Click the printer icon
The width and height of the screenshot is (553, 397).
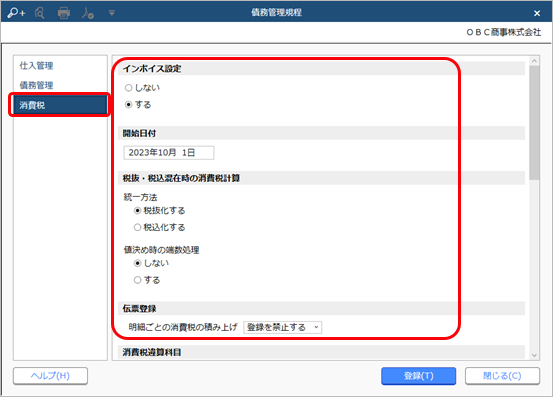point(63,13)
